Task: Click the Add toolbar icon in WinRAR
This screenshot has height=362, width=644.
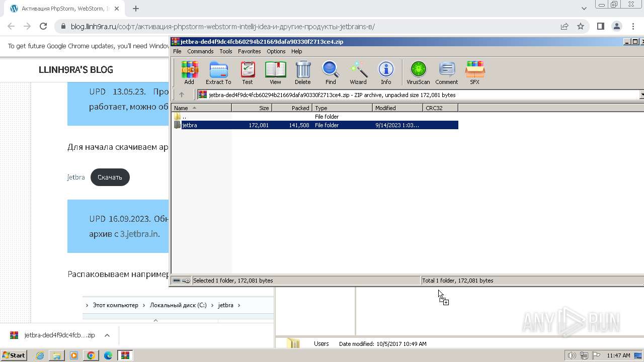Action: coord(189,72)
